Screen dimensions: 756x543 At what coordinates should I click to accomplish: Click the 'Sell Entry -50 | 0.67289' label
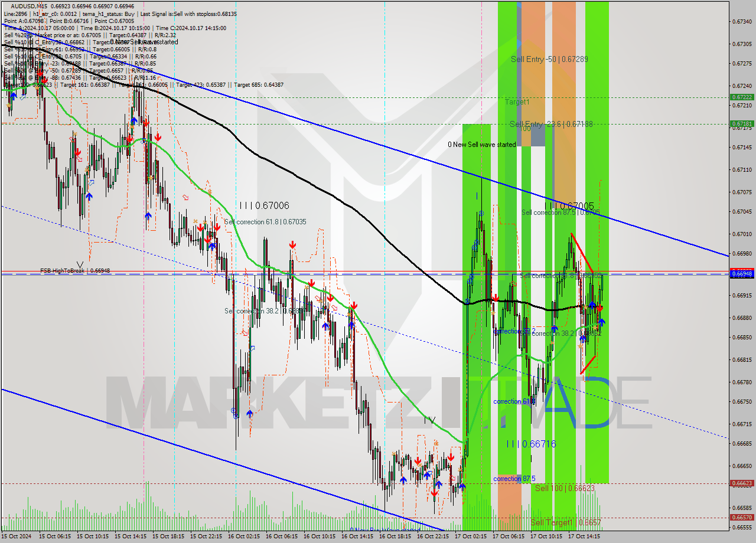549,59
